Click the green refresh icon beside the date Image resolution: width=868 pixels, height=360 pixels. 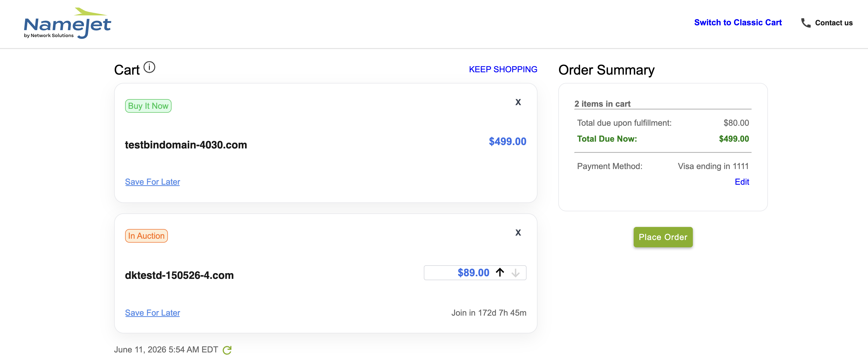pyautogui.click(x=227, y=350)
